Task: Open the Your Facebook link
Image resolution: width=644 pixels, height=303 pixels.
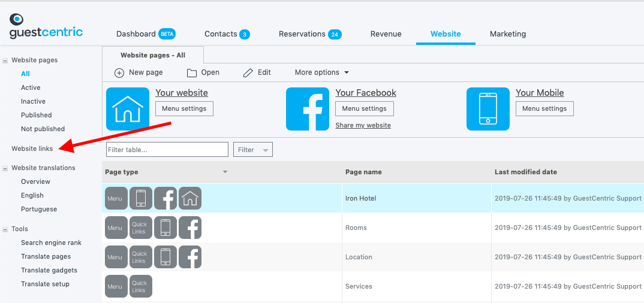Action: 366,93
